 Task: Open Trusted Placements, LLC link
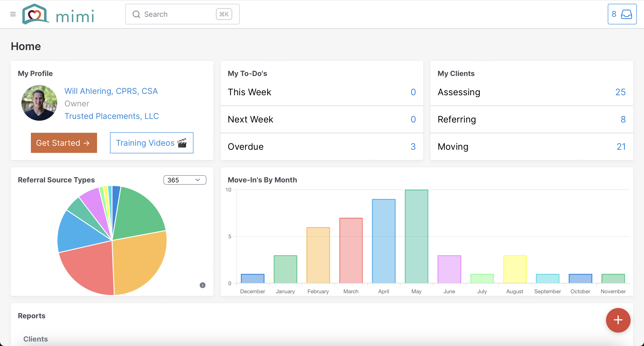point(112,116)
